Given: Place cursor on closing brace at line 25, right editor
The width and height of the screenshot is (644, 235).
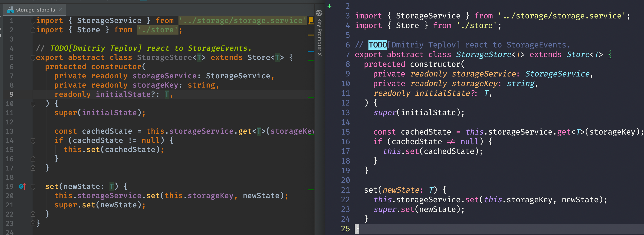Looking at the screenshot, I should click(x=357, y=229).
